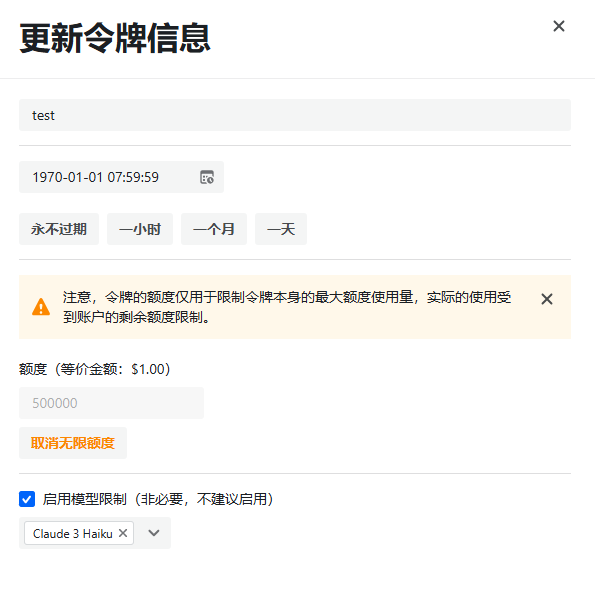Click the orange warning triangle icon
Viewport: 595px width, 604px height.
point(41,307)
